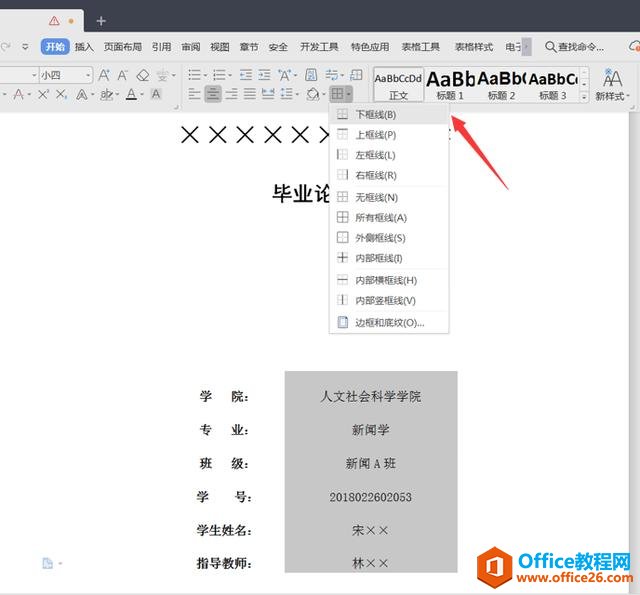Choose 内部框线(I) from the border menu

(x=389, y=258)
